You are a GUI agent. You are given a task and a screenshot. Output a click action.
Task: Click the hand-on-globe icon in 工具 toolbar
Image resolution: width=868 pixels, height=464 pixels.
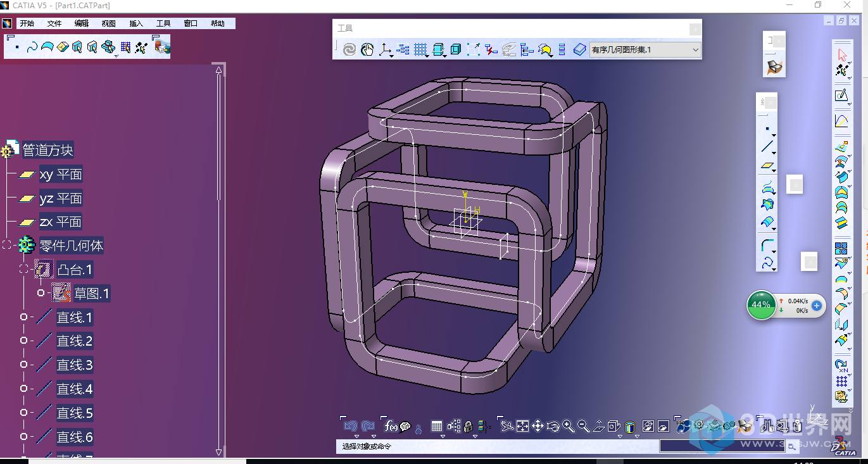[x=367, y=49]
